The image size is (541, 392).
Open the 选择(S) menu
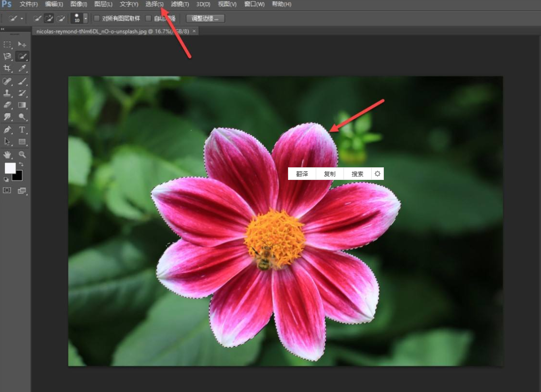[x=154, y=4]
